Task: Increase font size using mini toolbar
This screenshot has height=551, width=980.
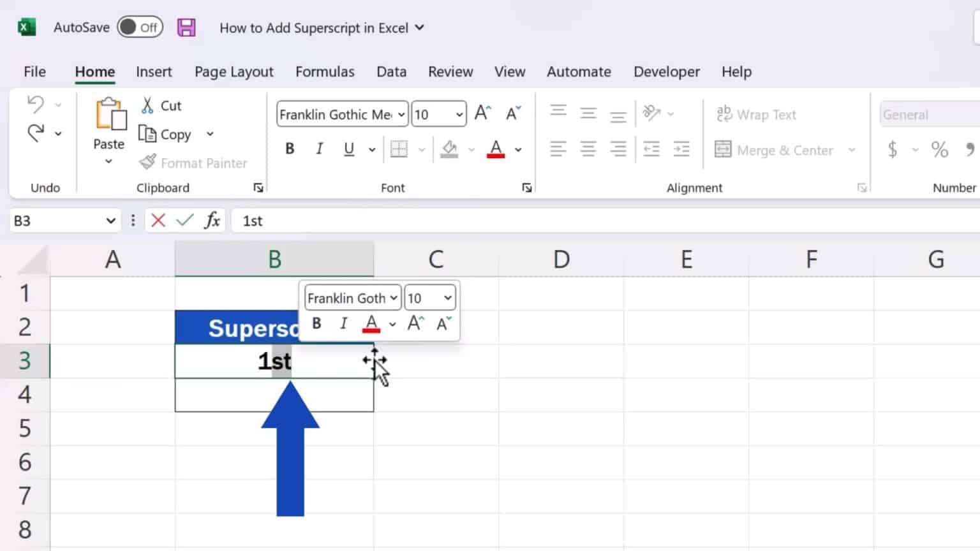Action: point(415,323)
